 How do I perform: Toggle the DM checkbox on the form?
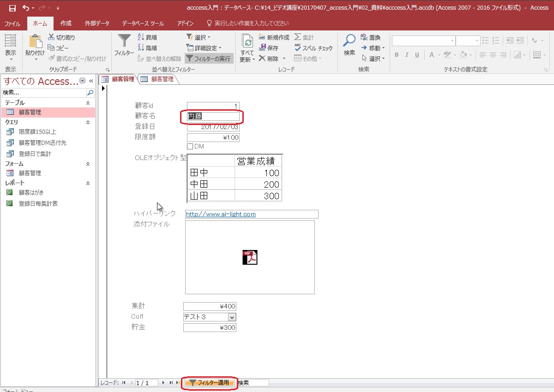(x=190, y=147)
